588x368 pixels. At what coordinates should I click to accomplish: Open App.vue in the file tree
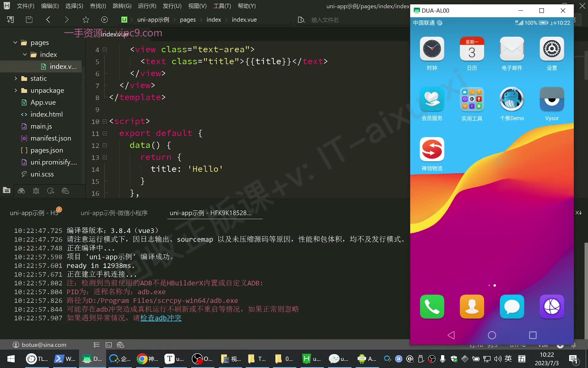pos(43,102)
